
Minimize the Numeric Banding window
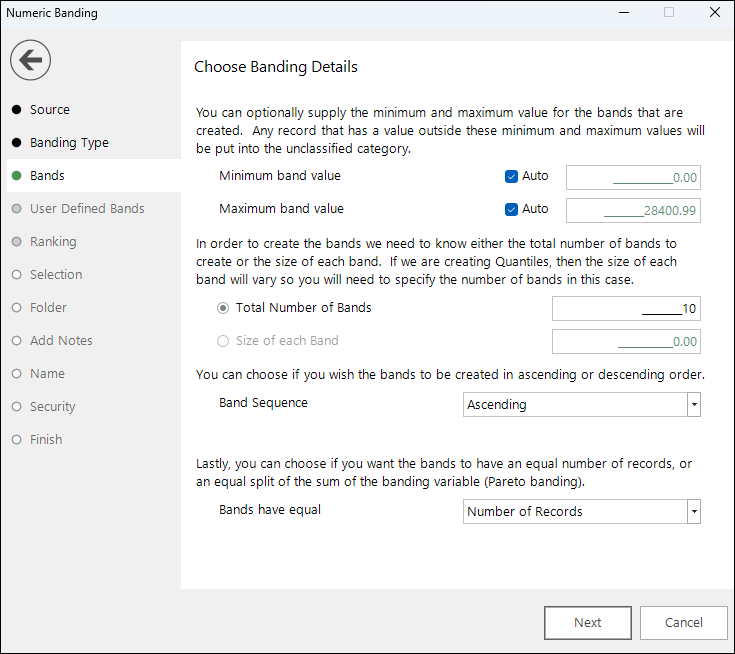point(624,12)
